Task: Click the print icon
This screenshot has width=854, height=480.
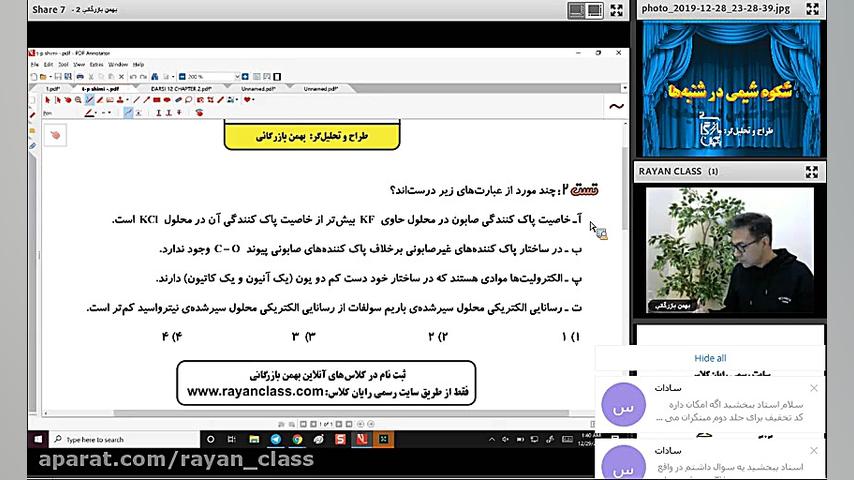Action: 80,77
